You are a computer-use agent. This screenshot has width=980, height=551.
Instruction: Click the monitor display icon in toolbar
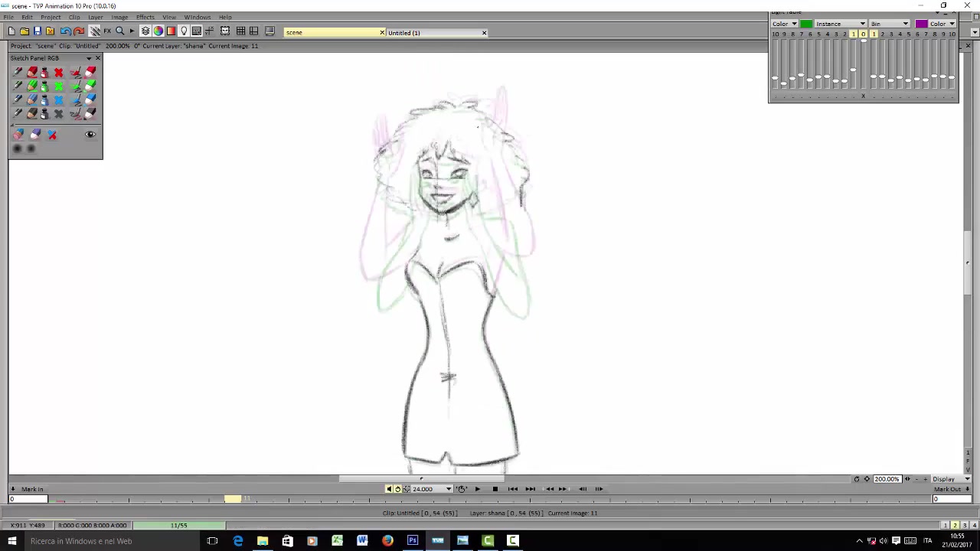coord(269,31)
